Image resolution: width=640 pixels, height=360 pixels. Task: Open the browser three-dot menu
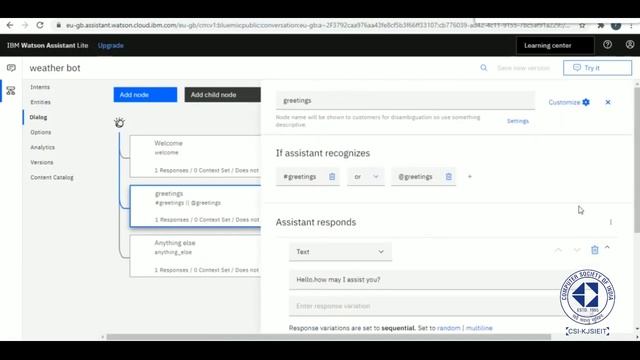(x=631, y=25)
